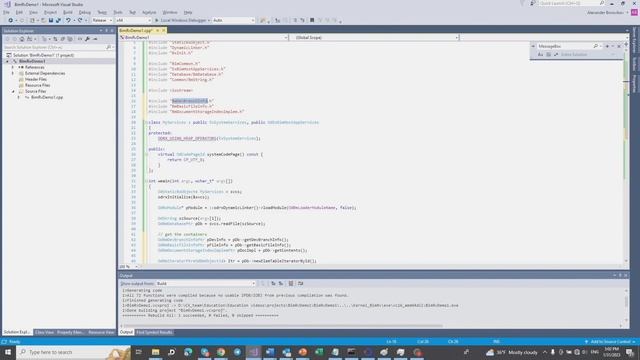Expand the BimRvDemo1.cpp tree node arrow

[19, 98]
